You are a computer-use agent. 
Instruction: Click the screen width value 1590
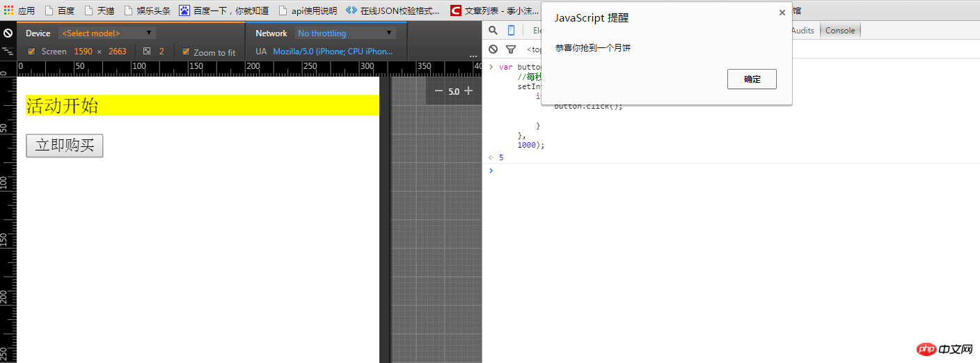tap(83, 52)
